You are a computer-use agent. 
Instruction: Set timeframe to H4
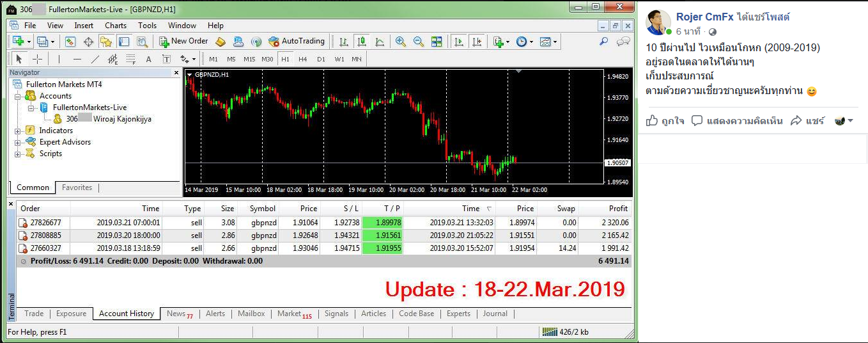tap(303, 60)
